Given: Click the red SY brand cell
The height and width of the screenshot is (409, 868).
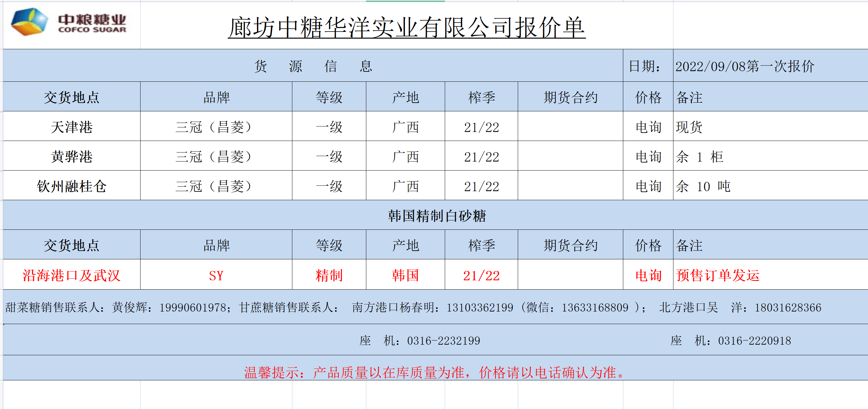Looking at the screenshot, I should click(x=216, y=275).
